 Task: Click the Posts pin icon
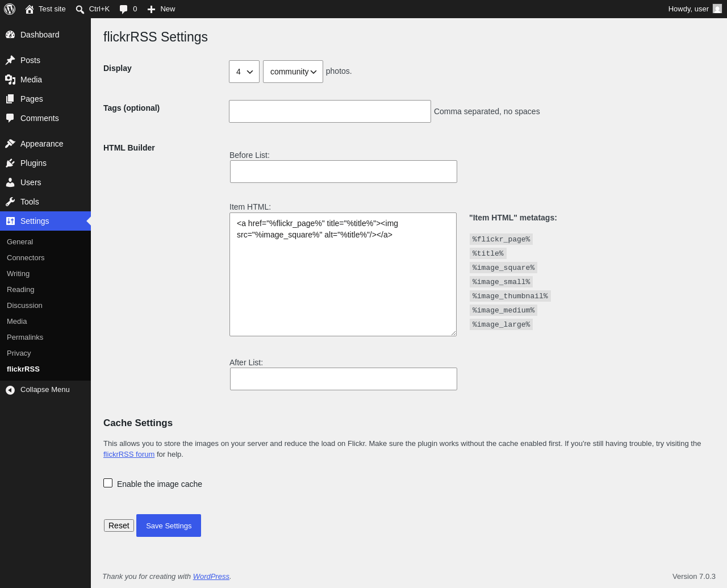(x=10, y=60)
